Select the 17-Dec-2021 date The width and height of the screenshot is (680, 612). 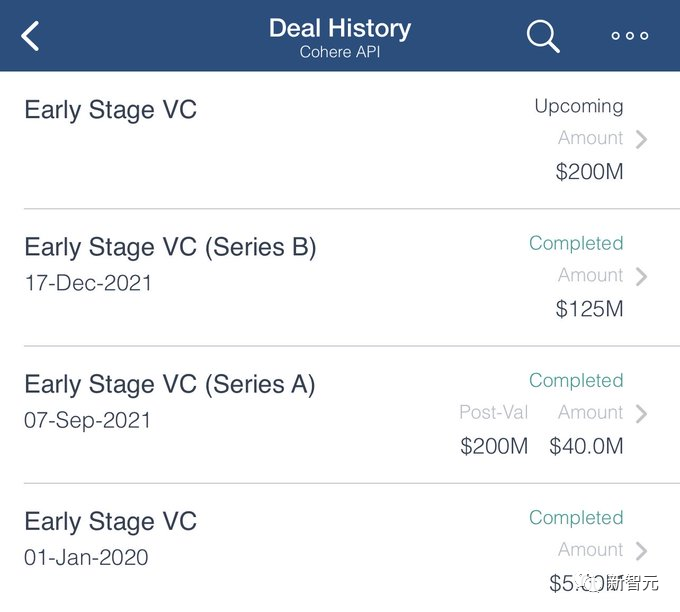[88, 283]
